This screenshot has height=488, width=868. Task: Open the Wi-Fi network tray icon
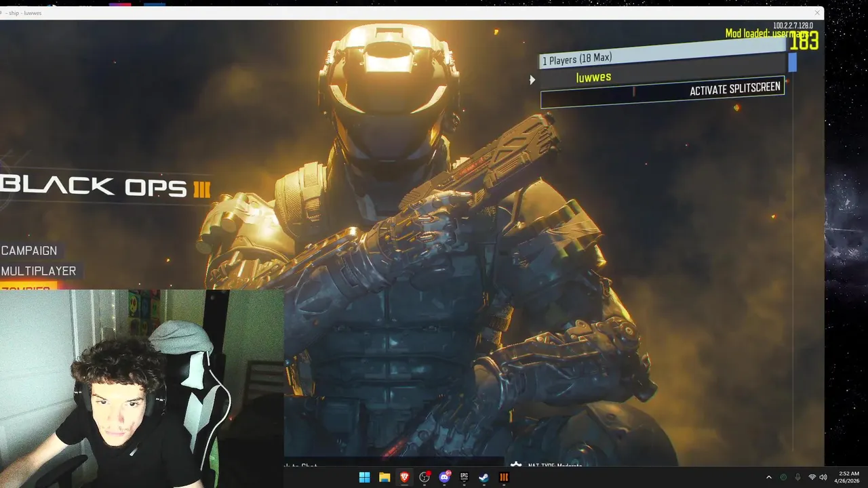812,477
